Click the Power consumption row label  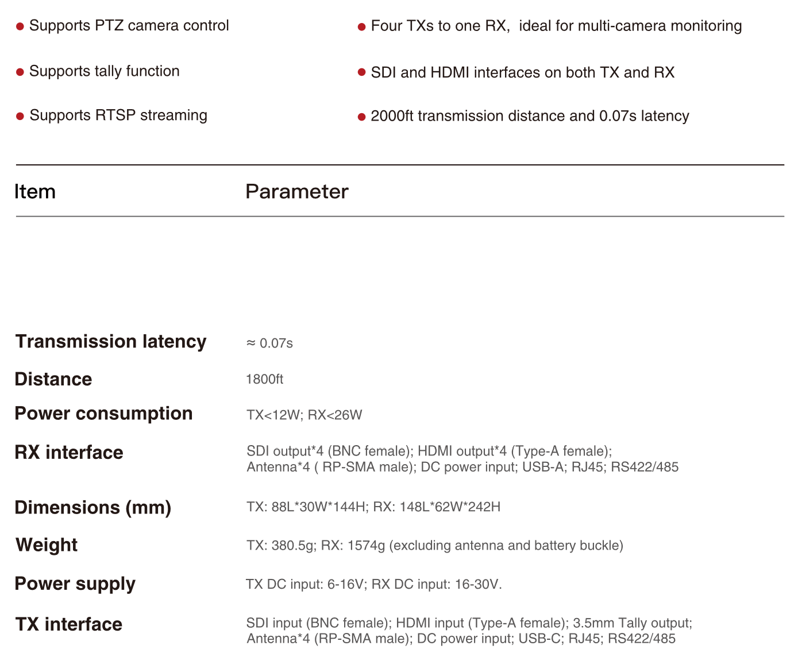click(103, 414)
